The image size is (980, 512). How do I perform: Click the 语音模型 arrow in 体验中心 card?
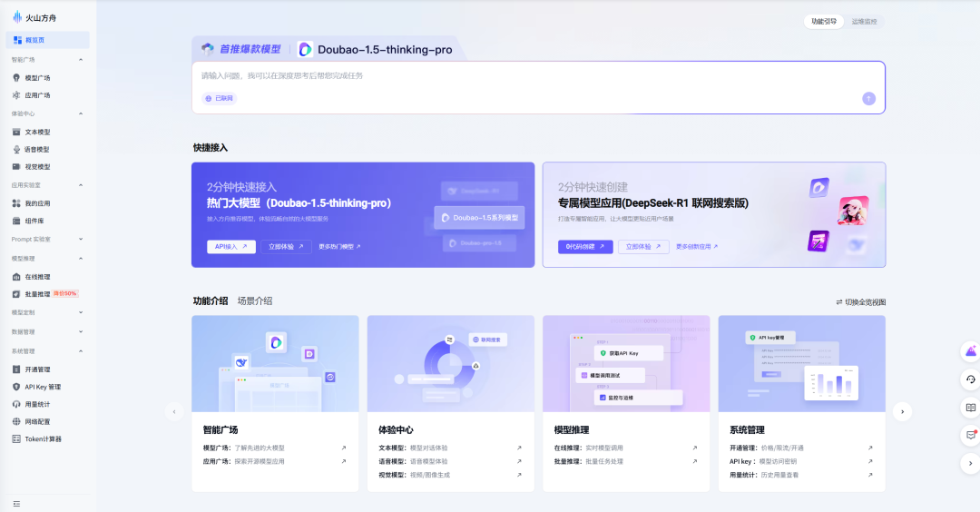[519, 461]
